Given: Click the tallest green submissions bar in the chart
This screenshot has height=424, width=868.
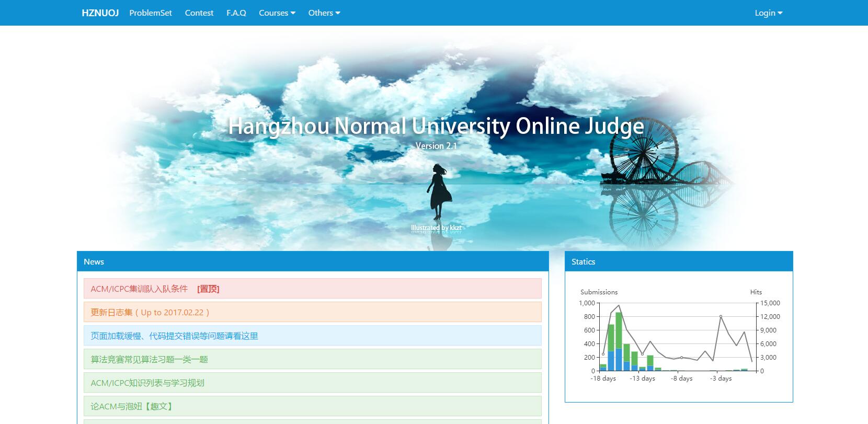Looking at the screenshot, I should (x=619, y=330).
